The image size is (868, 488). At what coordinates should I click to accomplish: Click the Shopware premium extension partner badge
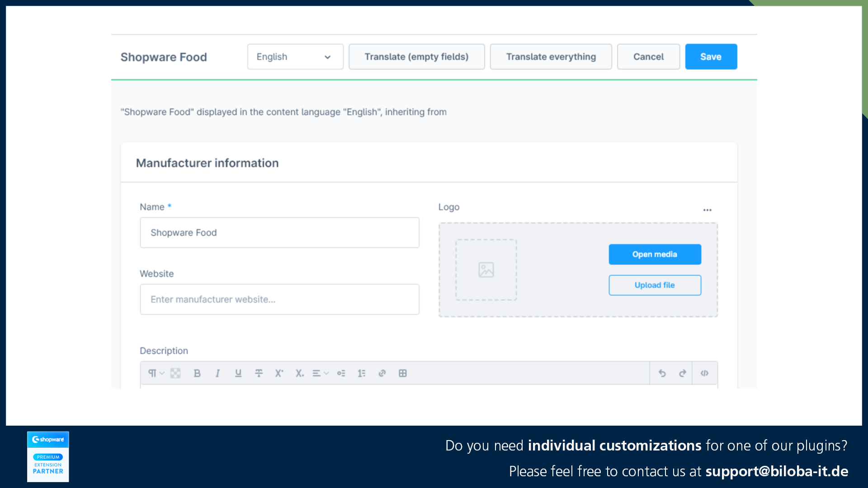(x=48, y=456)
